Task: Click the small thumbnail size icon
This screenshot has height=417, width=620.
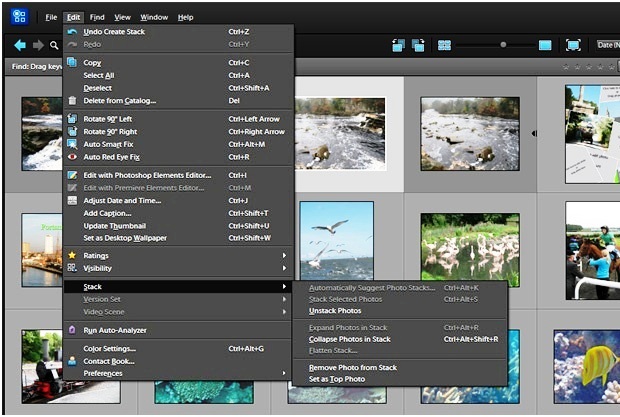Action: (444, 45)
